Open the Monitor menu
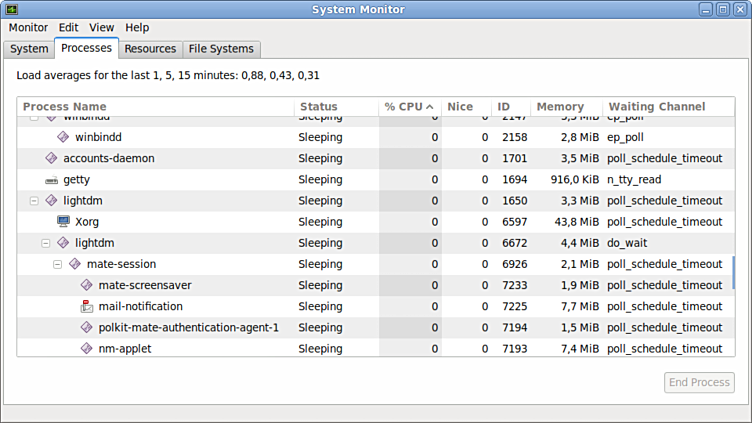Screen dimensions: 752x423 click(28, 28)
